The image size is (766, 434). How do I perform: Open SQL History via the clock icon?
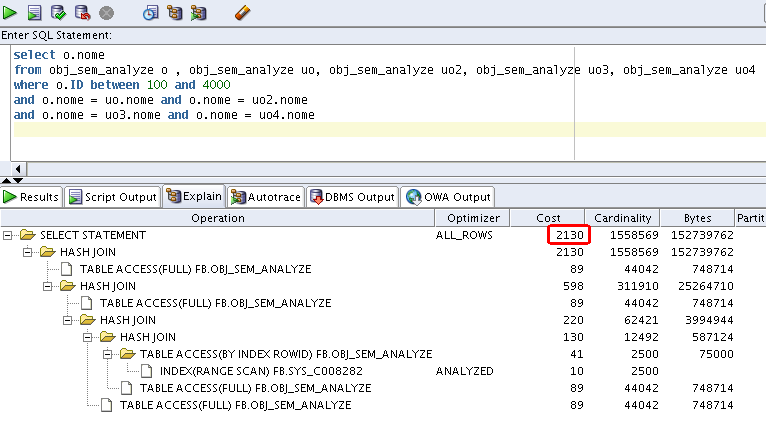(151, 13)
